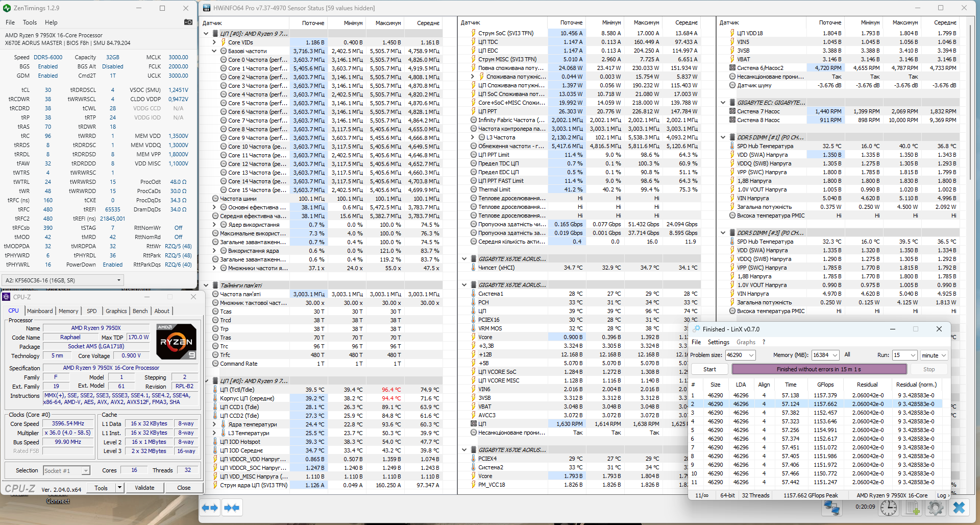The width and height of the screenshot is (980, 525).
Task: Open HWiNFO sensor settings gear icon
Action: pos(935,508)
